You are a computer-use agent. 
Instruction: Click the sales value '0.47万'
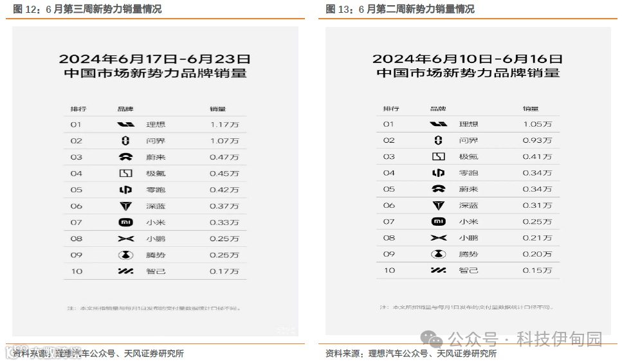click(x=224, y=157)
